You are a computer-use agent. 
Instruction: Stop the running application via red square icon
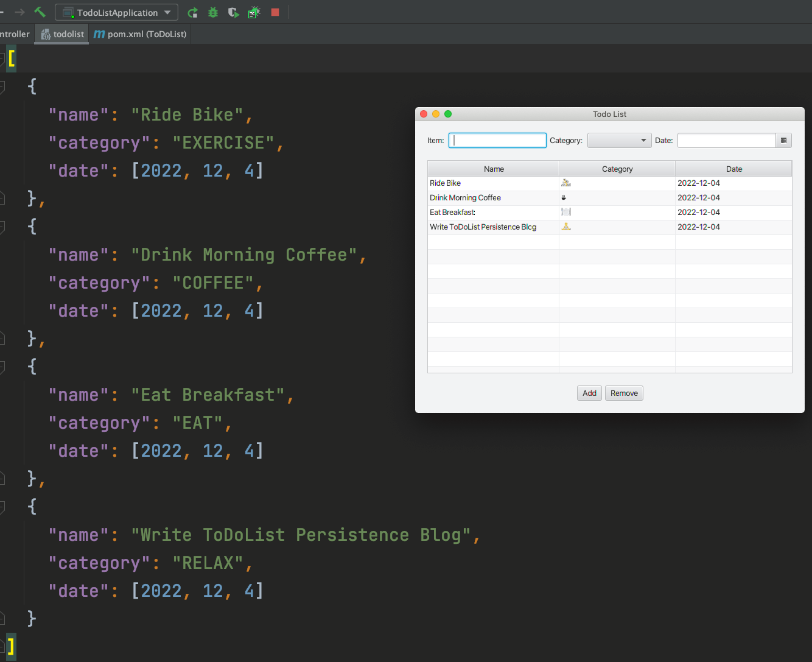point(275,12)
